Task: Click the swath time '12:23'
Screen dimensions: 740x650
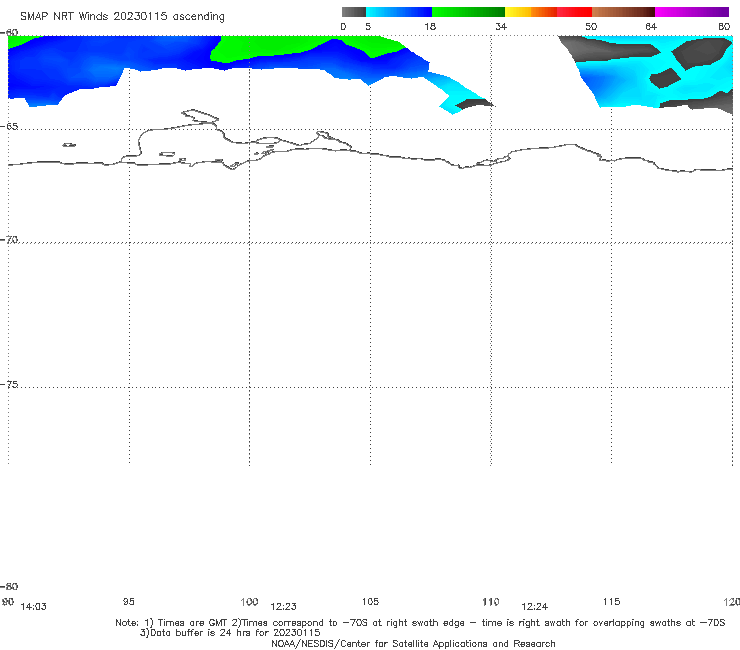Action: [x=283, y=607]
